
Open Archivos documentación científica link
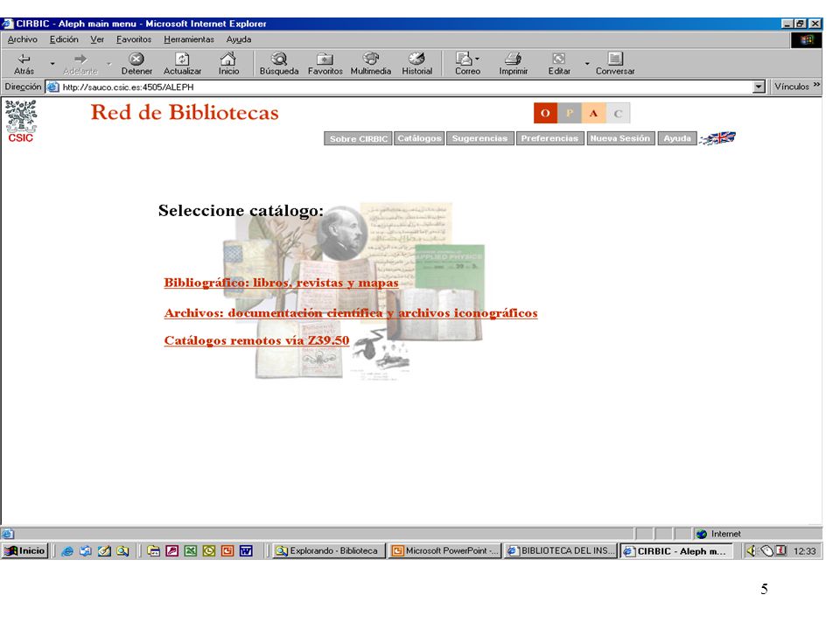351,313
